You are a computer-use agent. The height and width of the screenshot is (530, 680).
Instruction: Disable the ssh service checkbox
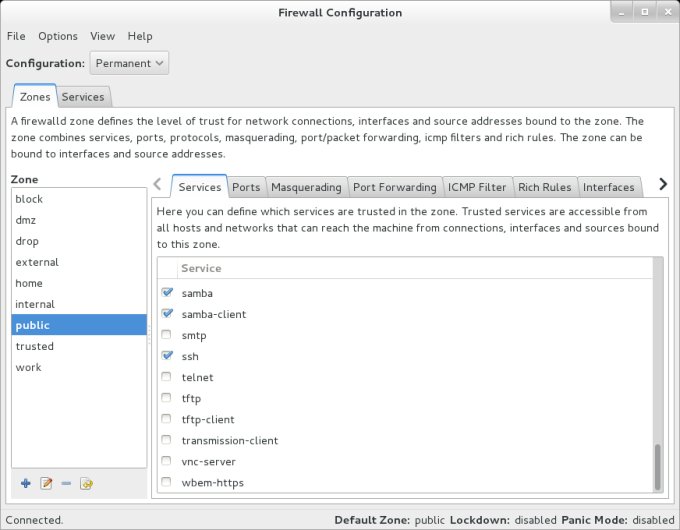[x=167, y=356]
